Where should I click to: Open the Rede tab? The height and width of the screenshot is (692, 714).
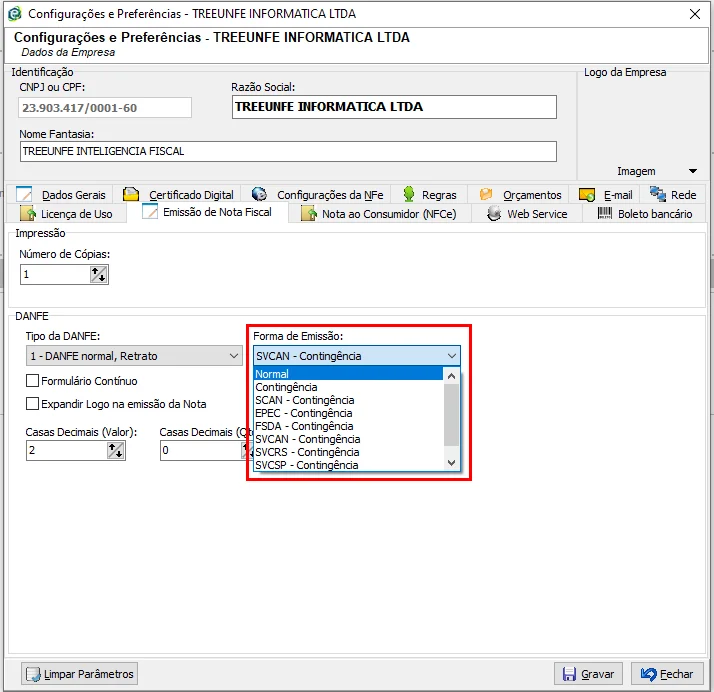point(673,194)
